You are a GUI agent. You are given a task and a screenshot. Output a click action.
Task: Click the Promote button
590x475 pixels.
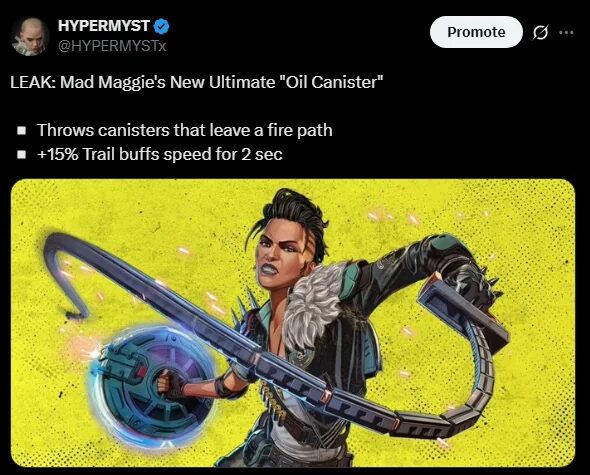click(476, 32)
